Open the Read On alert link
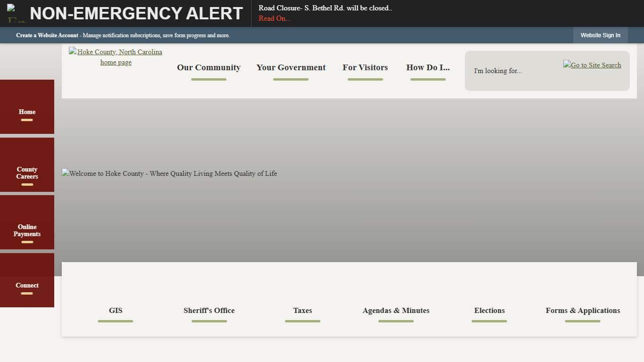This screenshot has height=362, width=644. coord(274,18)
